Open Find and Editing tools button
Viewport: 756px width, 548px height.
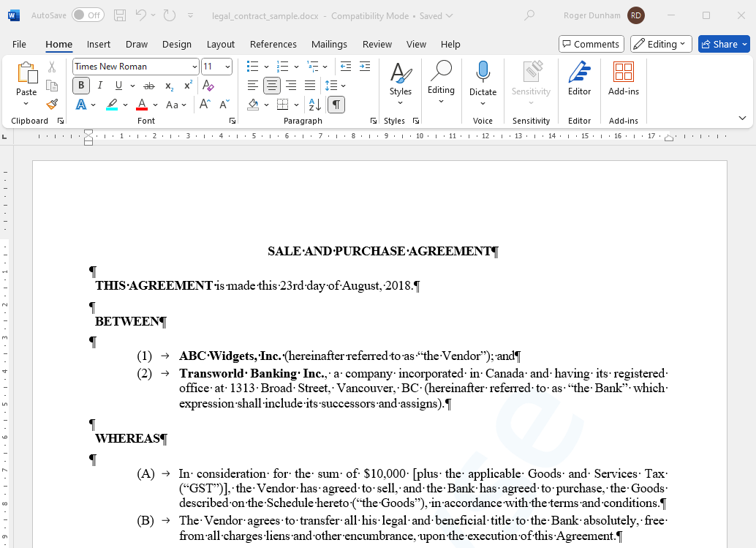tap(441, 81)
